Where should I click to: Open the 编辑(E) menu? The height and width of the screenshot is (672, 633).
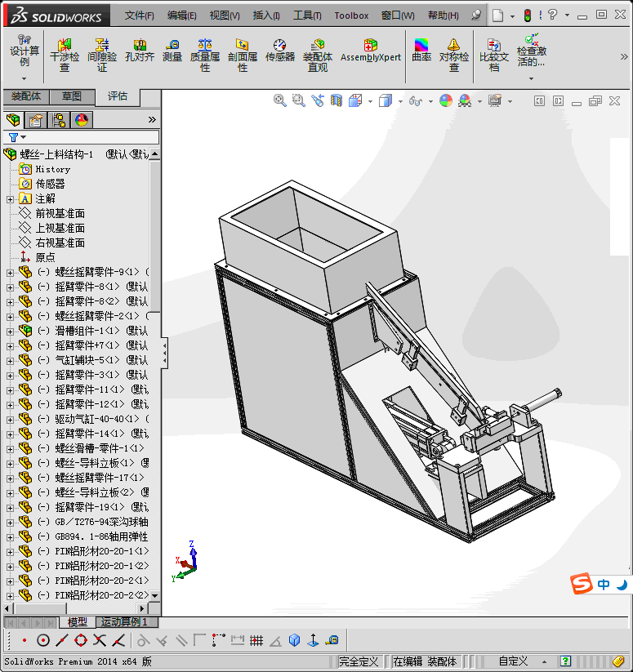tap(181, 16)
